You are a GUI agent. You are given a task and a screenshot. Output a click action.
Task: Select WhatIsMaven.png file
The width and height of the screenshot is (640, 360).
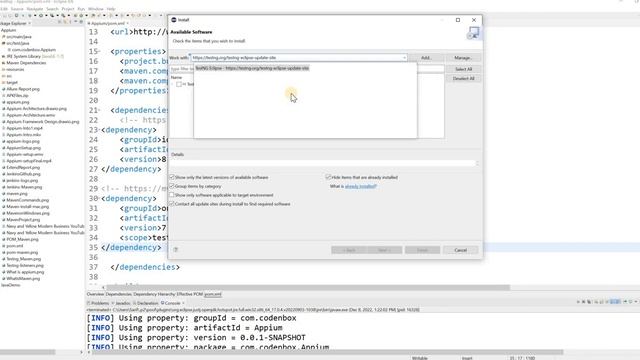[x=23, y=278]
